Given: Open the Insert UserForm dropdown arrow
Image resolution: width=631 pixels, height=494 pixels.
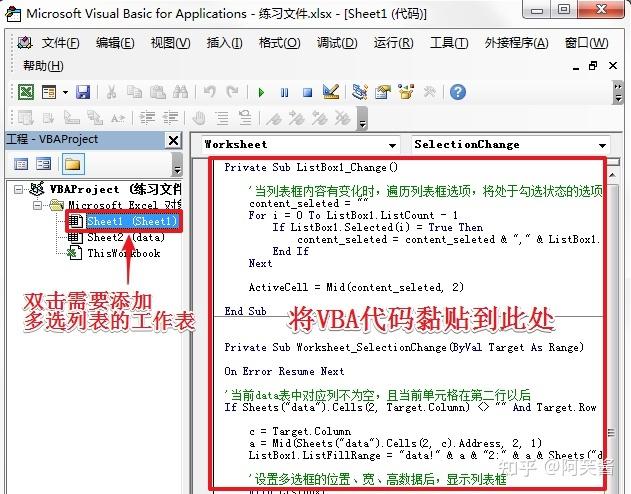Looking at the screenshot, I should tap(65, 93).
